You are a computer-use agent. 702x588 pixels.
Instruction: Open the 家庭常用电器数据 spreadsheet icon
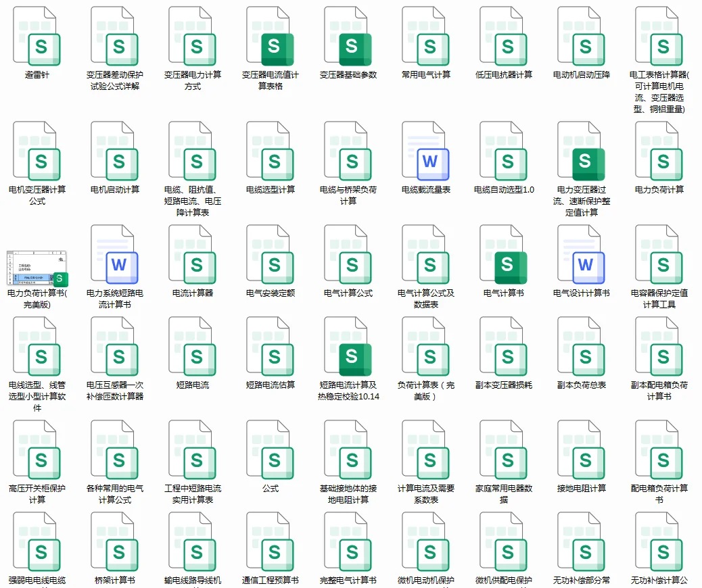(504, 450)
